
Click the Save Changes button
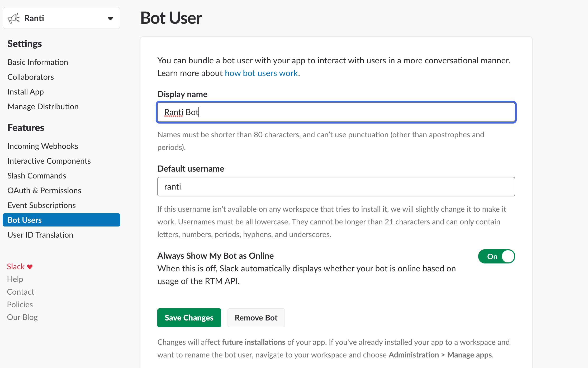[x=189, y=318]
